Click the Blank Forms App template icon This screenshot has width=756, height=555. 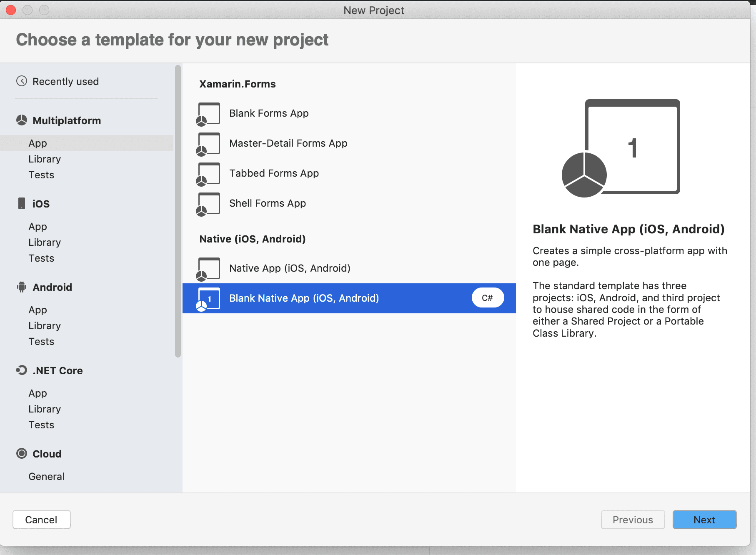(x=208, y=114)
